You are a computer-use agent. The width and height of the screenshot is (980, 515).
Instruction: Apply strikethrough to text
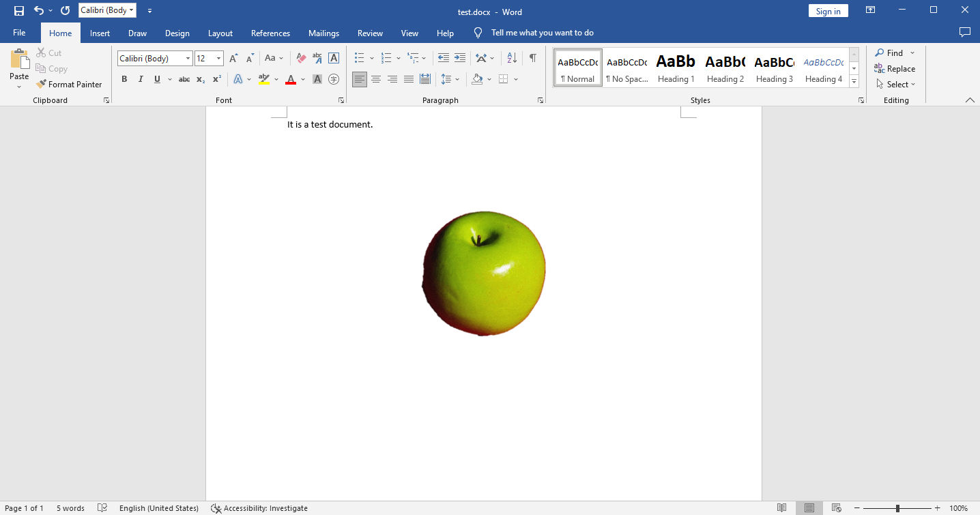[x=184, y=79]
